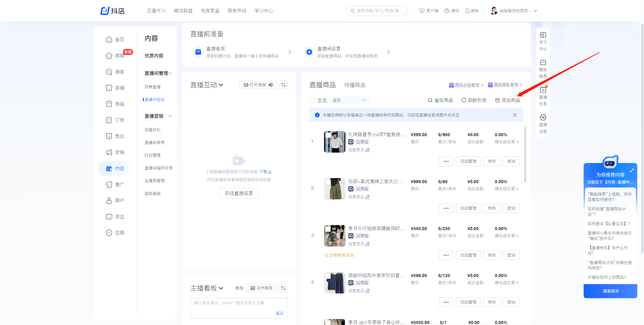Select checkbox on 李月牛仔短裤 thumbnail
The image size is (644, 325).
pos(328,229)
